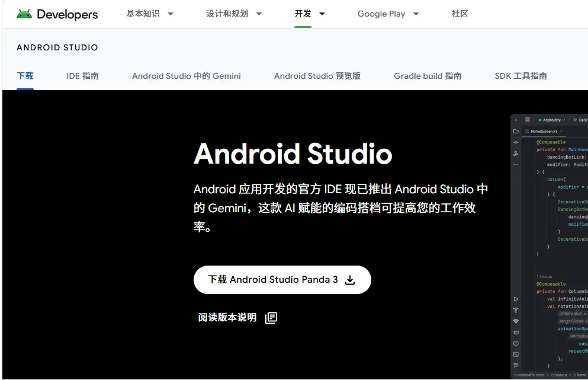Open the Terminal icon in IDE sidebar
The image size is (588, 380).
pyautogui.click(x=516, y=354)
